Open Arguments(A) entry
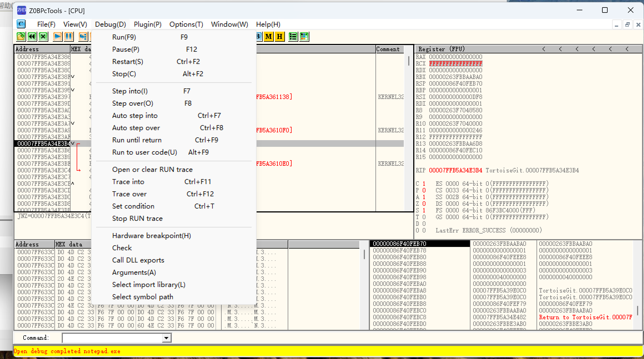The width and height of the screenshot is (644, 359). tap(174, 272)
